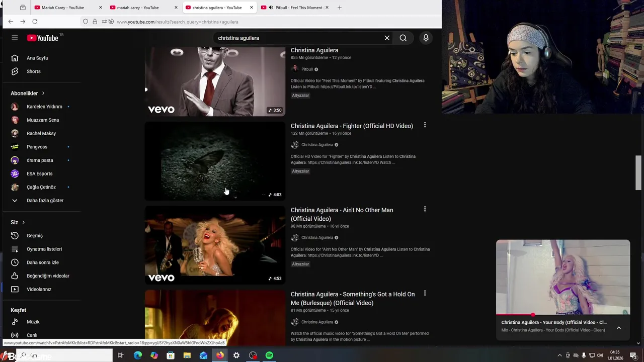Open Settings gear from the taskbar
The width and height of the screenshot is (644, 362).
click(236, 355)
